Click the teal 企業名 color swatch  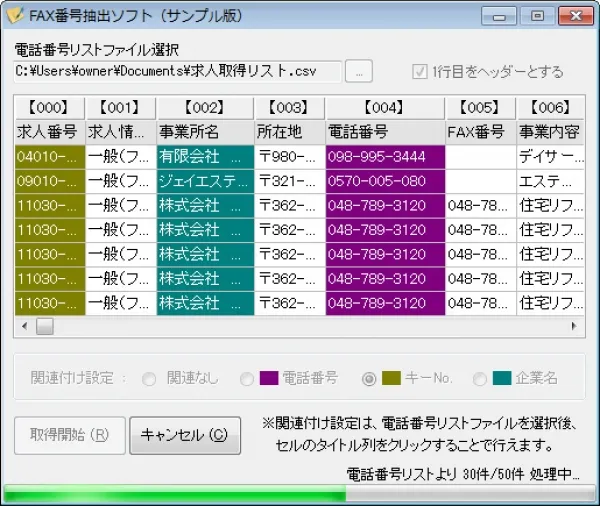click(x=502, y=379)
